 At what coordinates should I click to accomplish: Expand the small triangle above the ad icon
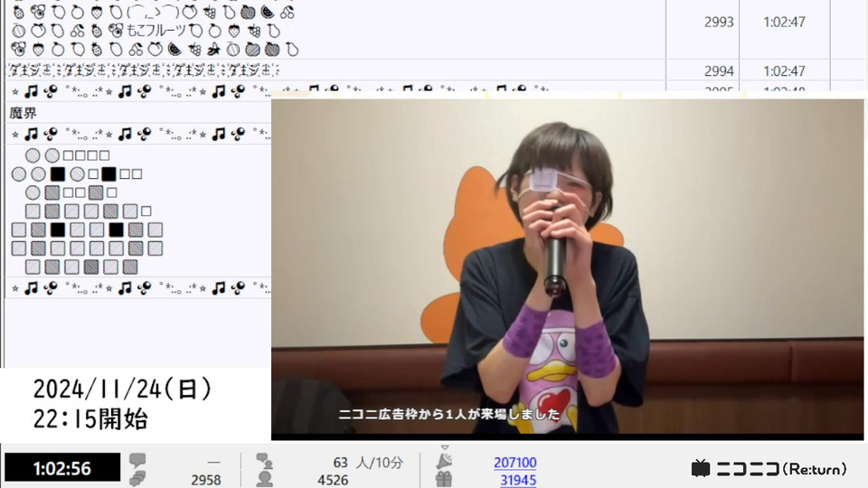pos(445,447)
